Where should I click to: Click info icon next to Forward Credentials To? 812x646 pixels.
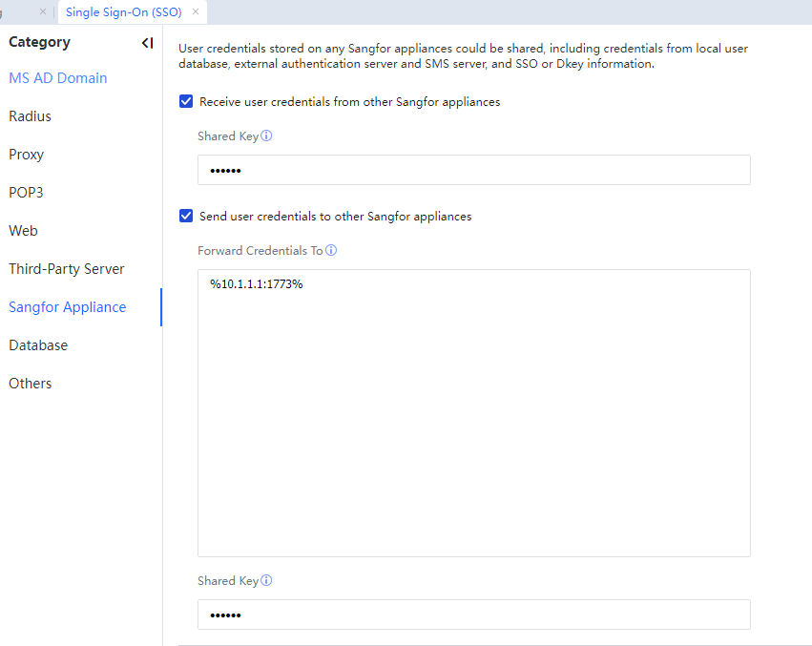(x=331, y=251)
